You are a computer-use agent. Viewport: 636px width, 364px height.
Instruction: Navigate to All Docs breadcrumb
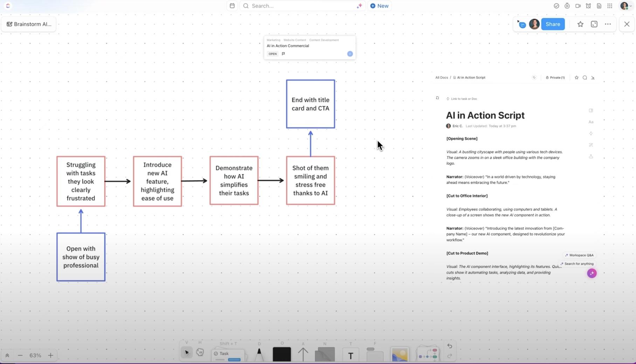(441, 77)
